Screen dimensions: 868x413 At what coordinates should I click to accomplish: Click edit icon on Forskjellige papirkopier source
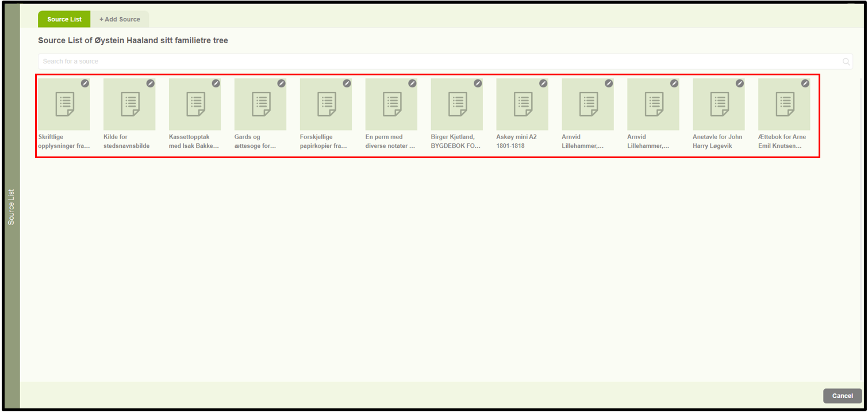[x=347, y=83]
